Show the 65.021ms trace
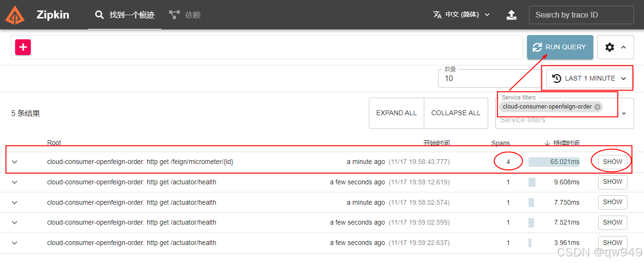 coord(612,162)
